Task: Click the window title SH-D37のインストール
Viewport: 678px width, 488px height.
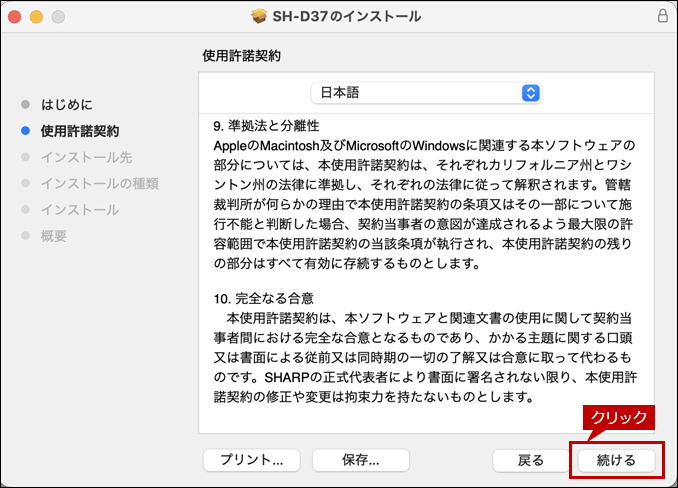Action: pos(346,16)
